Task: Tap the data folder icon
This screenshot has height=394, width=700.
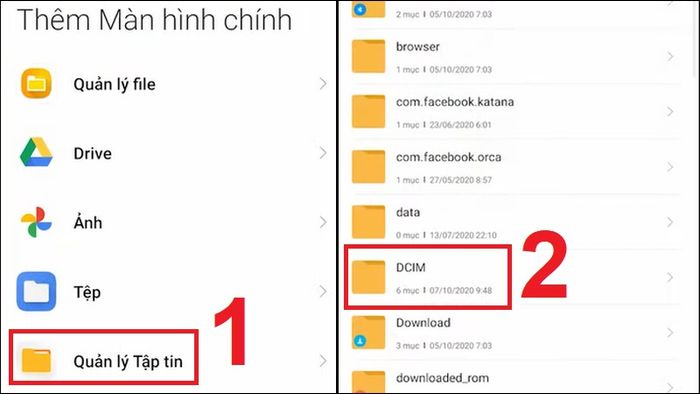Action: tap(368, 222)
